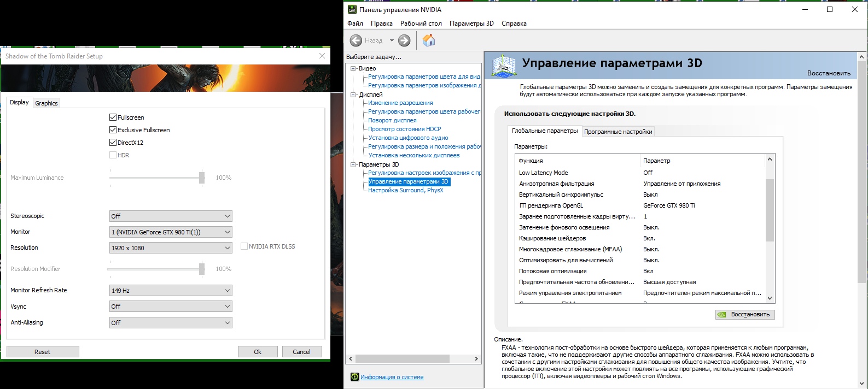Viewport: 868px width, 389px height.
Task: Collapse the Видео tree node
Action: tap(353, 68)
